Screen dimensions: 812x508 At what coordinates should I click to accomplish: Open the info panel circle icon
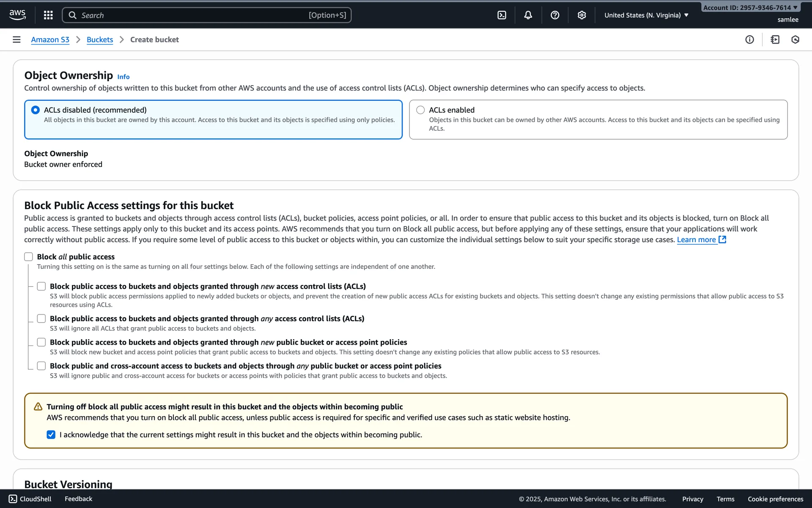click(x=749, y=39)
